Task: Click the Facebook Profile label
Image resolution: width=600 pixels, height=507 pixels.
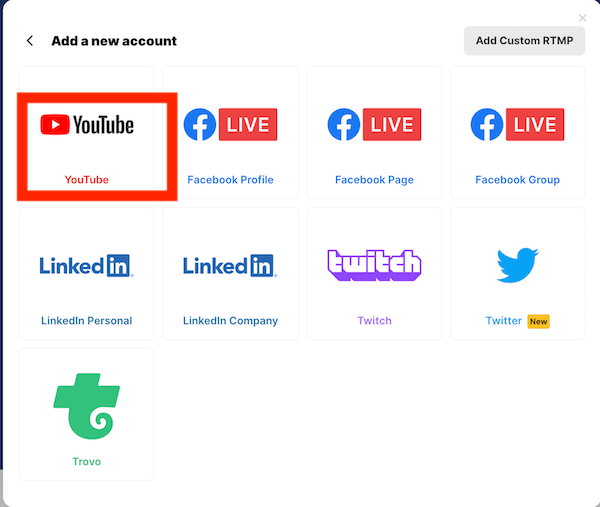Action: [230, 179]
